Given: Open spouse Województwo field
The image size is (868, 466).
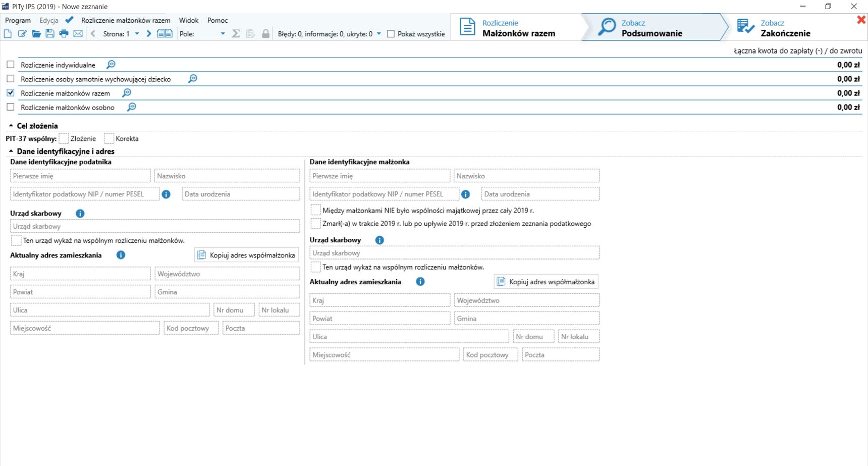Looking at the screenshot, I should (527, 300).
